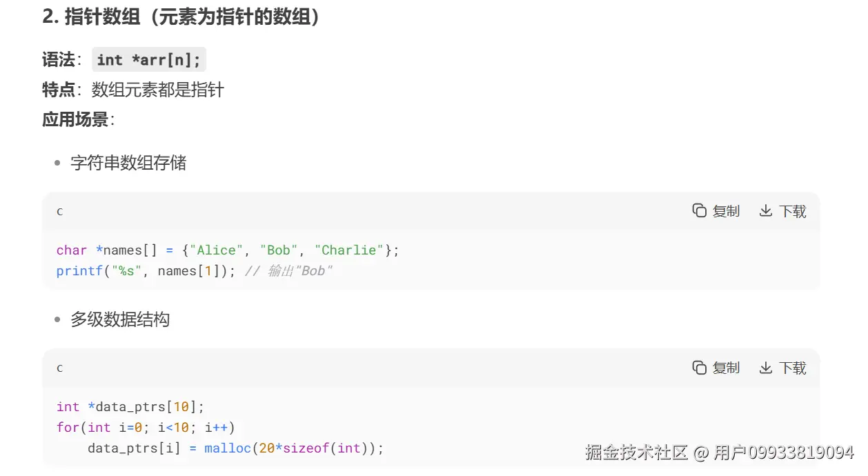Viewport: 868px width, 476px height.
Task: Click the copy icon in the names code block
Action: pos(700,211)
